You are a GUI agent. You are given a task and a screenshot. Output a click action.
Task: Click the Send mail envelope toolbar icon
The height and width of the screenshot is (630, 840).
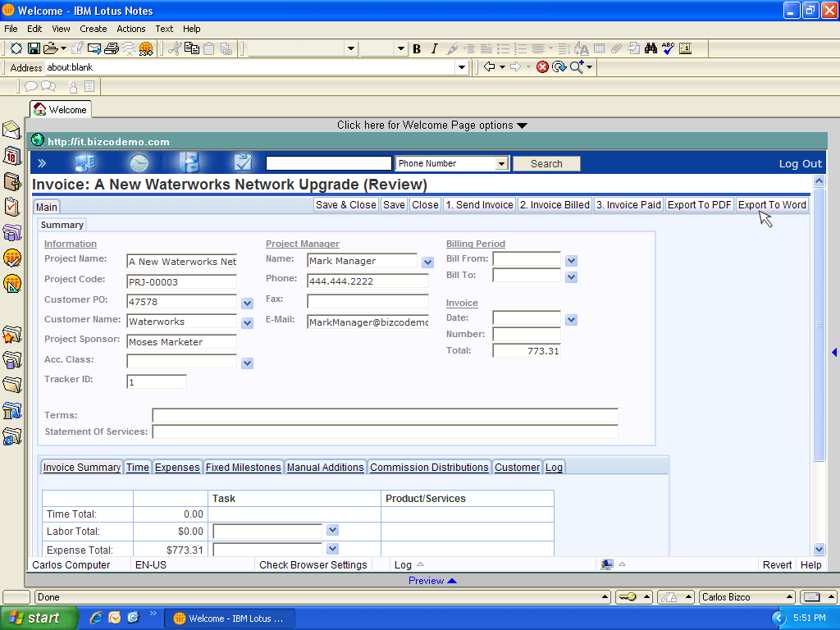pyautogui.click(x=94, y=48)
